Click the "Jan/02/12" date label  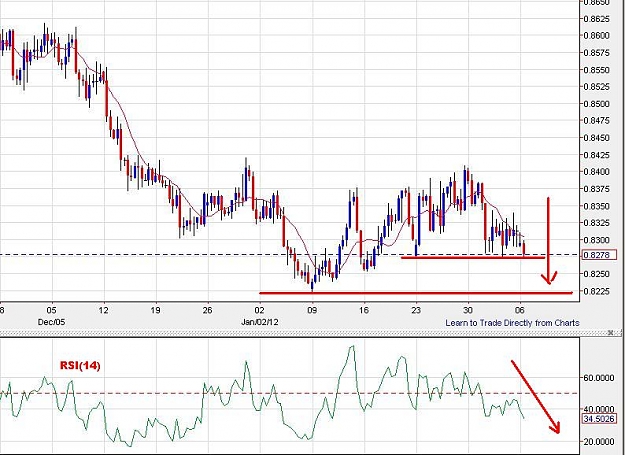pos(259,322)
